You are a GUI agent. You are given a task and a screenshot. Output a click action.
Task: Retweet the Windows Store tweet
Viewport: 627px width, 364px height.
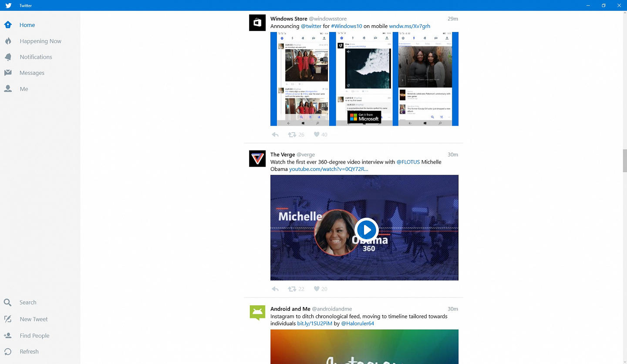click(x=292, y=135)
